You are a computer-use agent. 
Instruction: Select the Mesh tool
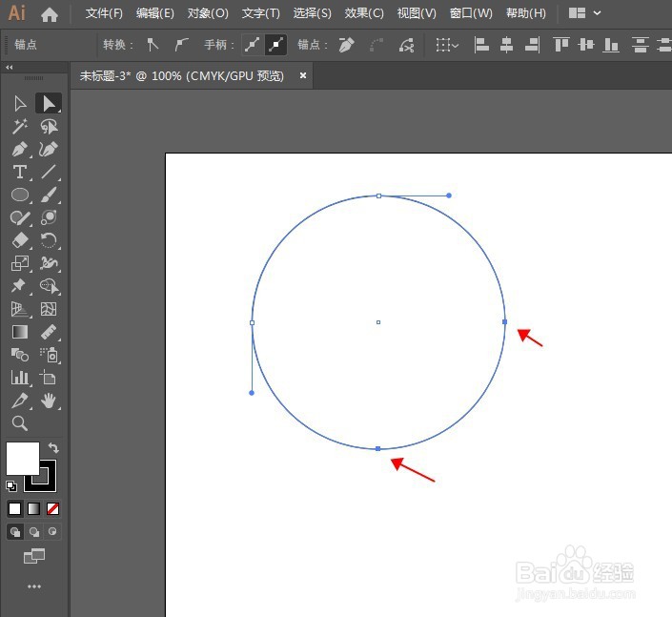49,309
